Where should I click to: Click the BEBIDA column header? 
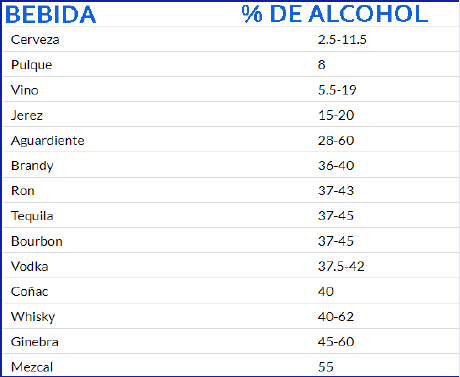[51, 15]
